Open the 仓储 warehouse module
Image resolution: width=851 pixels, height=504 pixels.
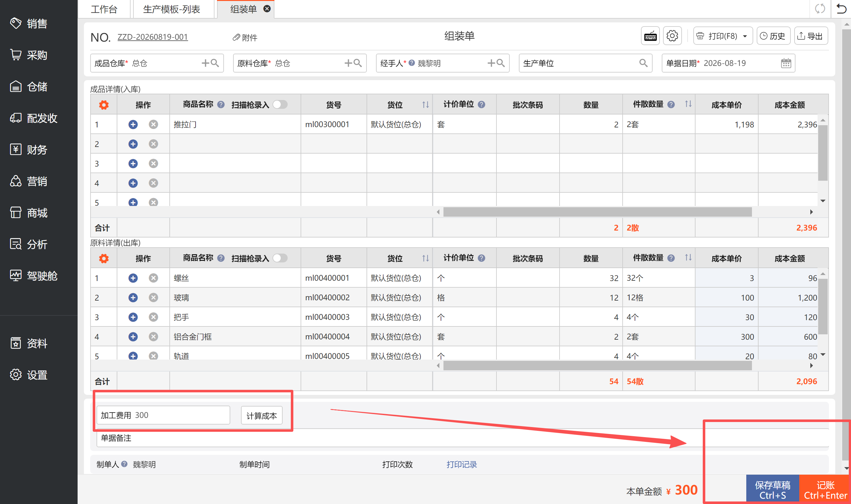coord(28,87)
